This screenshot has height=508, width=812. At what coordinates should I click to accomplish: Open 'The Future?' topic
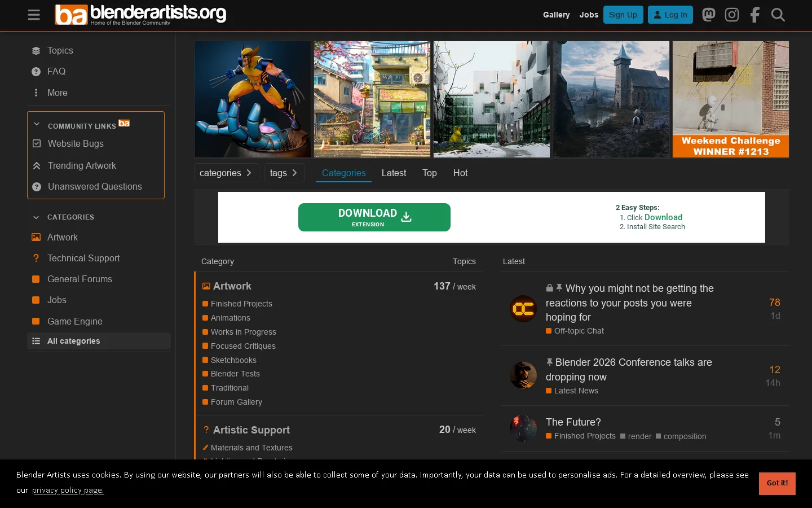coord(573,422)
